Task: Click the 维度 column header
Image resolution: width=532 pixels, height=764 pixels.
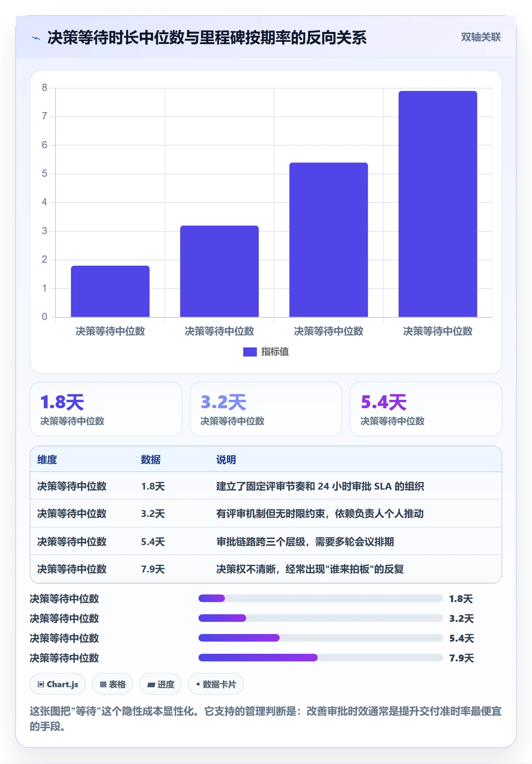Action: (x=47, y=460)
